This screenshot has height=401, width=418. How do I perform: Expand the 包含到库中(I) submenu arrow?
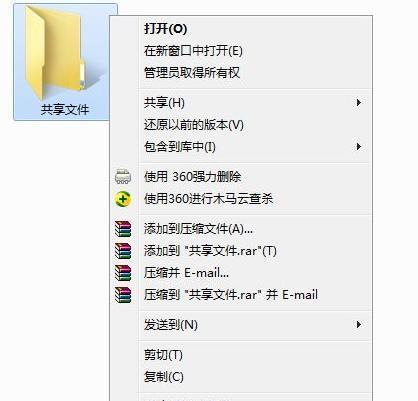(359, 146)
